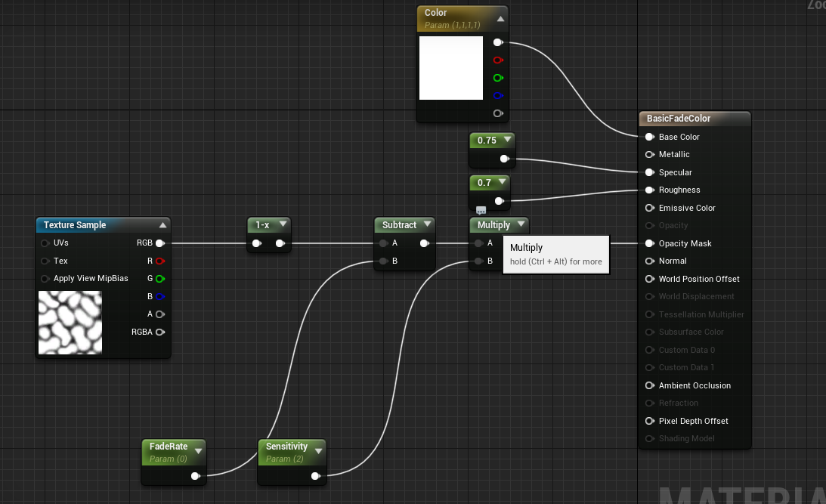Screen dimensions: 826x504
Task: Expand the Sensitivity node arrow
Action: click(x=319, y=451)
